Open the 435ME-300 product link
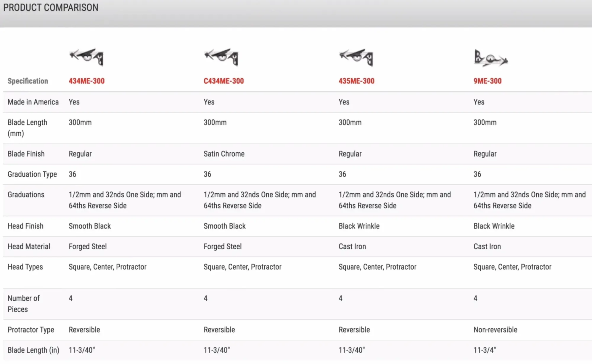This screenshot has width=592, height=364. coord(356,81)
